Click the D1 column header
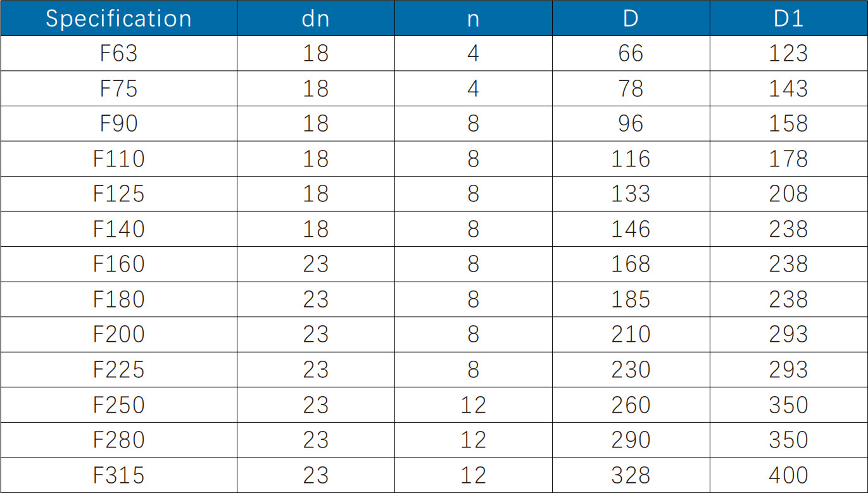Image resolution: width=868 pixels, height=493 pixels. [x=788, y=18]
